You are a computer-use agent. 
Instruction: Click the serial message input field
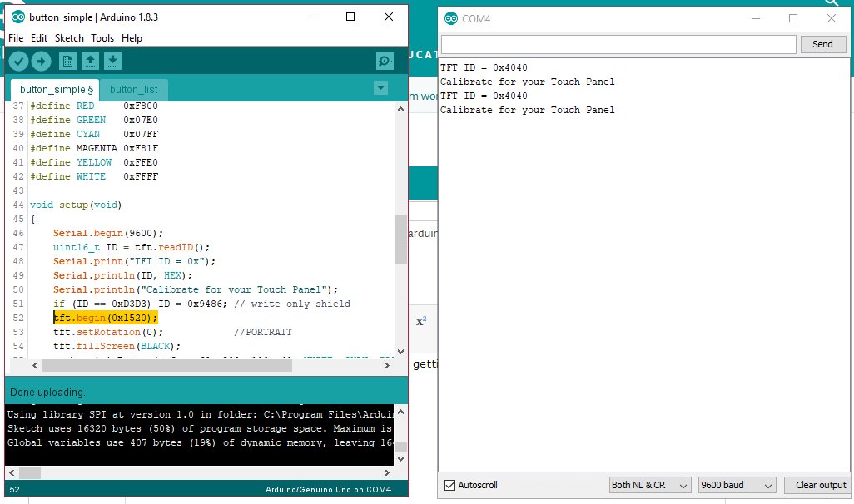(x=616, y=43)
